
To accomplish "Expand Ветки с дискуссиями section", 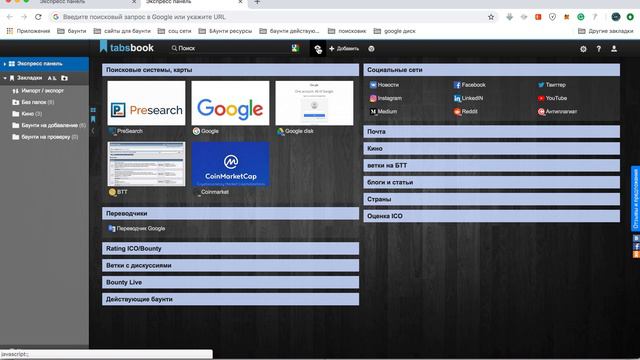I will point(231,265).
